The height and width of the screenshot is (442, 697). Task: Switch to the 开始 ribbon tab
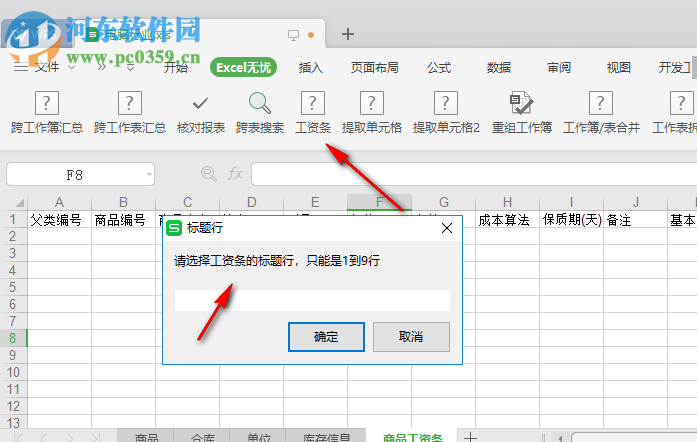click(x=176, y=68)
